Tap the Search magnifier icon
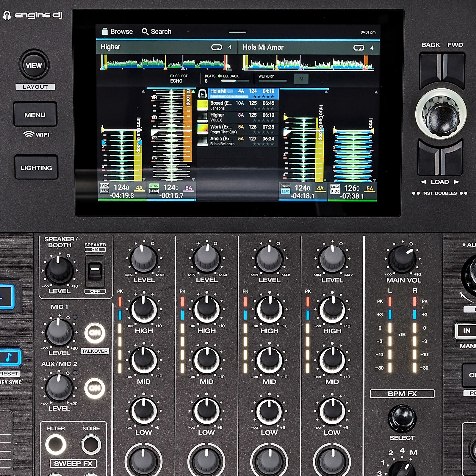The width and height of the screenshot is (476, 476). (x=145, y=32)
